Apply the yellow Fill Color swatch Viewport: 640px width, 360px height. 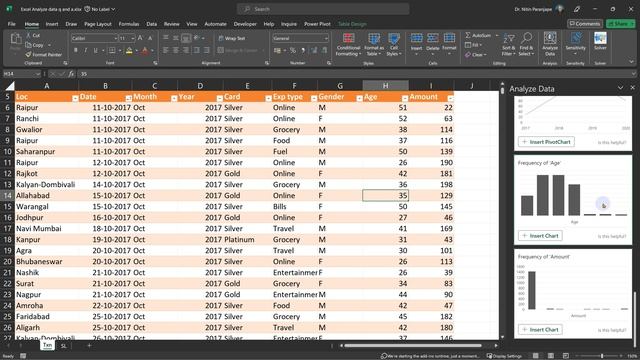(129, 51)
